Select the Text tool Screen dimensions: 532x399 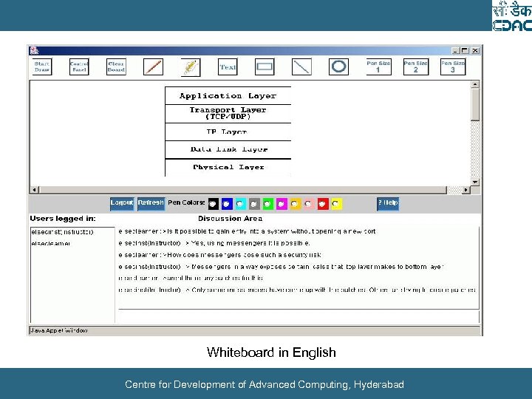[x=228, y=66]
